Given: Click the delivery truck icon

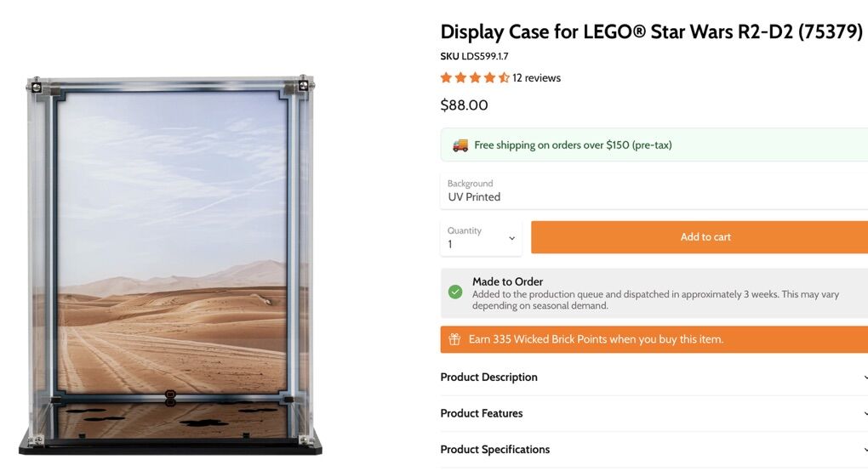Looking at the screenshot, I should [x=460, y=145].
